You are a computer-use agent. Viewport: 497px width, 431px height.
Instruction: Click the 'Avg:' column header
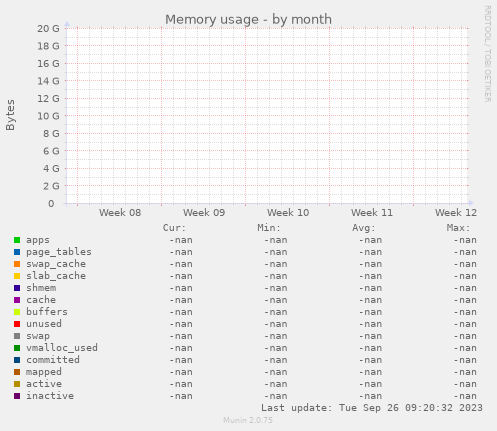pyautogui.click(x=364, y=228)
